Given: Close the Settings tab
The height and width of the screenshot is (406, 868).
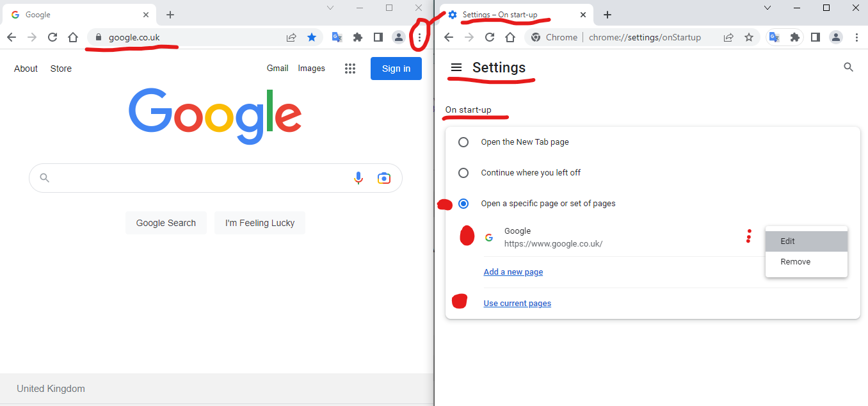Looking at the screenshot, I should [583, 15].
